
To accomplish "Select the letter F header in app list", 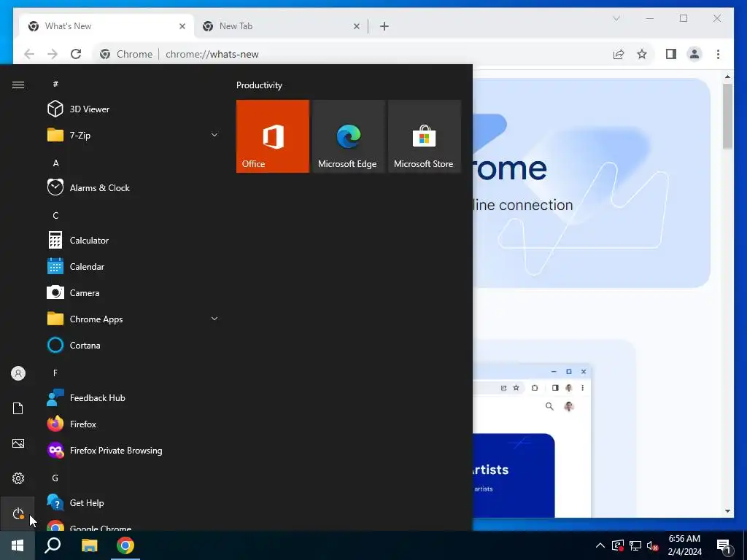I will 55,373.
